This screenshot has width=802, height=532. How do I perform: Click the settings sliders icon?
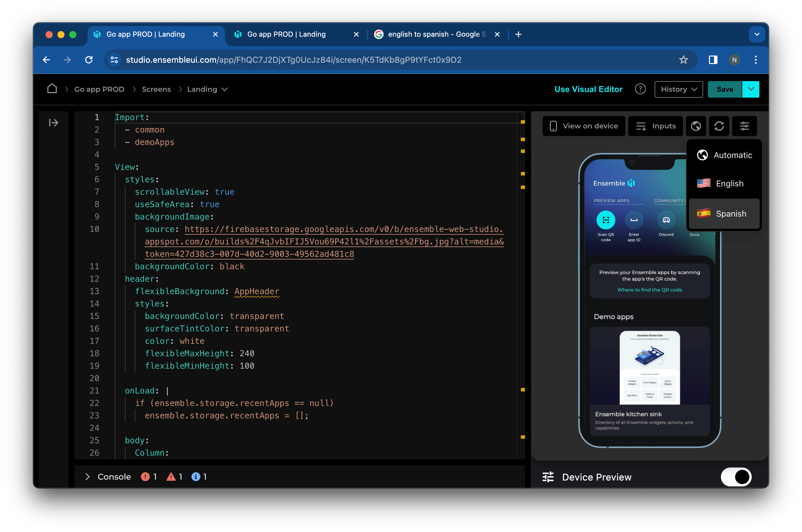(744, 125)
